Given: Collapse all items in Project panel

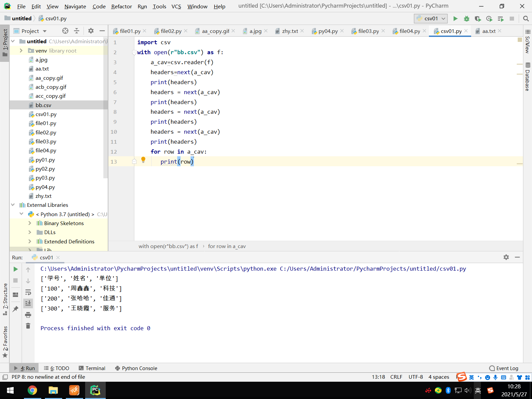Looking at the screenshot, I should [76, 31].
